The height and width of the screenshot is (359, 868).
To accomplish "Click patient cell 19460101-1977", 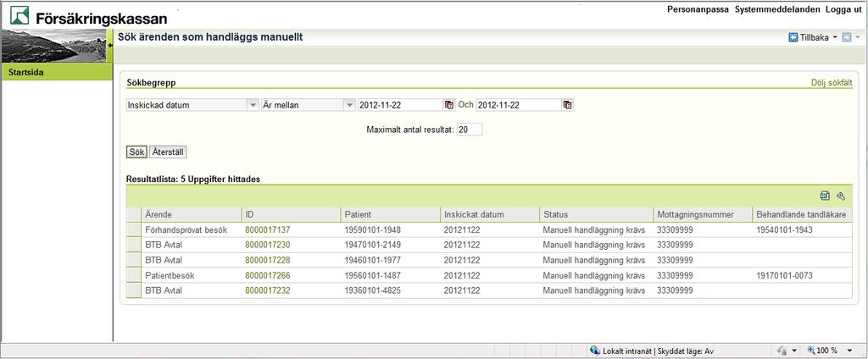I will 372,259.
